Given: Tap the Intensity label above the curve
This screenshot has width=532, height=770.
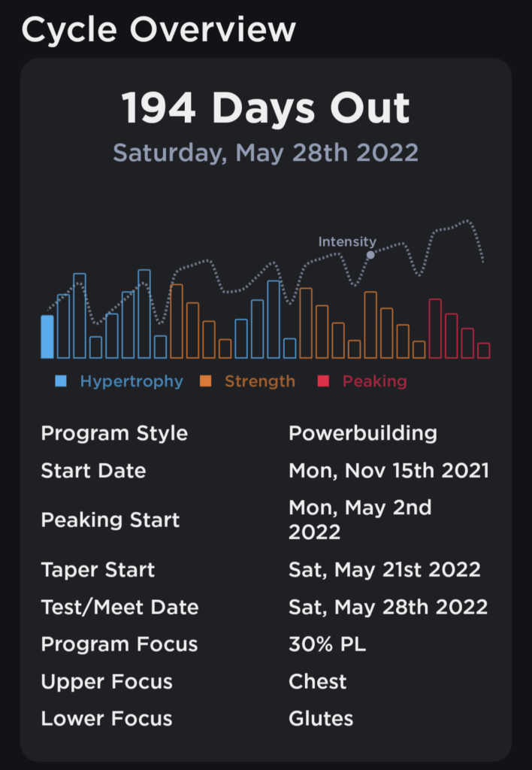Looking at the screenshot, I should [x=346, y=242].
